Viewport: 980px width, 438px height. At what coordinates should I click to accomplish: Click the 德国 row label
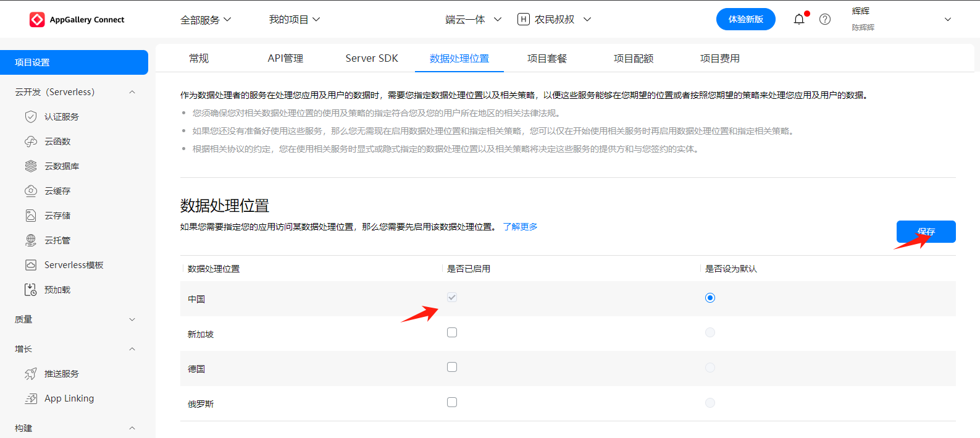pos(196,369)
